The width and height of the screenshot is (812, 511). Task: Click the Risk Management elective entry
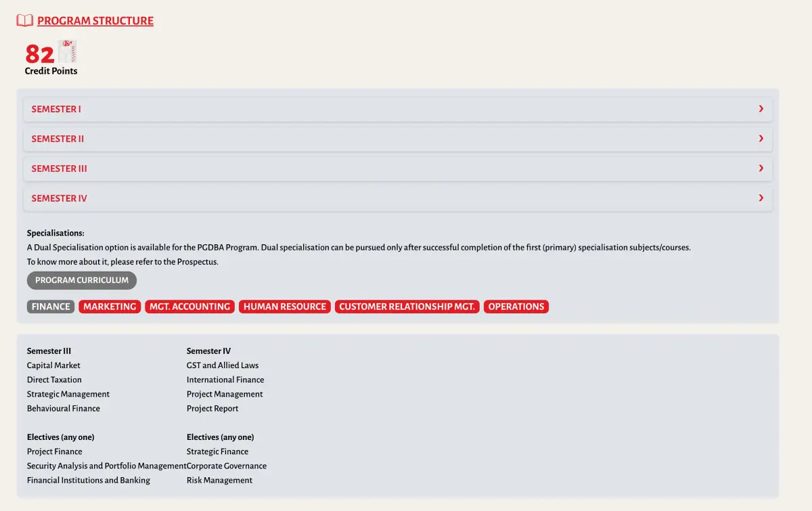click(x=219, y=481)
